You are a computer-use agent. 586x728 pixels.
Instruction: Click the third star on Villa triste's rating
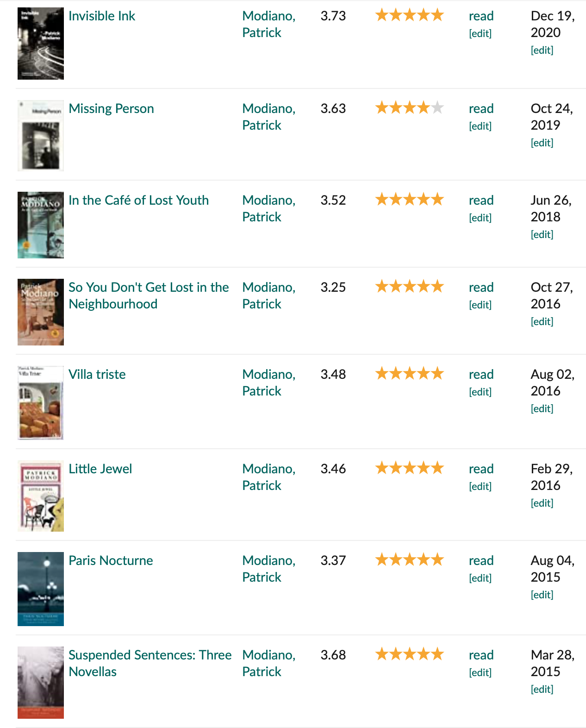tap(410, 374)
